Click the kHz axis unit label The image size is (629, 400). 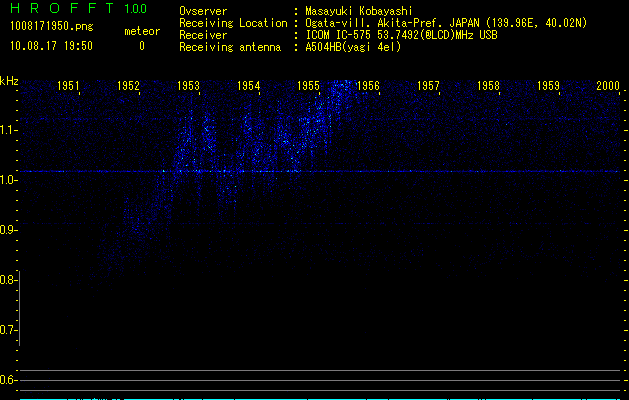(9, 81)
